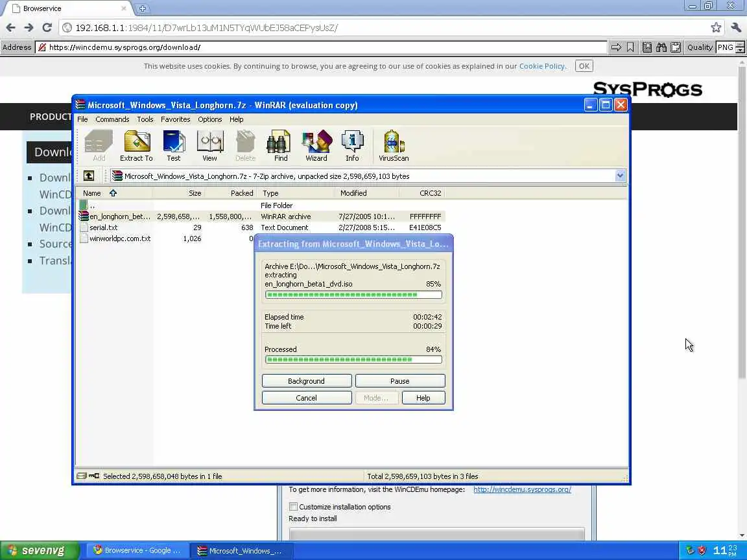
Task: Select winworldpc.com.txt in file list
Action: (x=166, y=239)
